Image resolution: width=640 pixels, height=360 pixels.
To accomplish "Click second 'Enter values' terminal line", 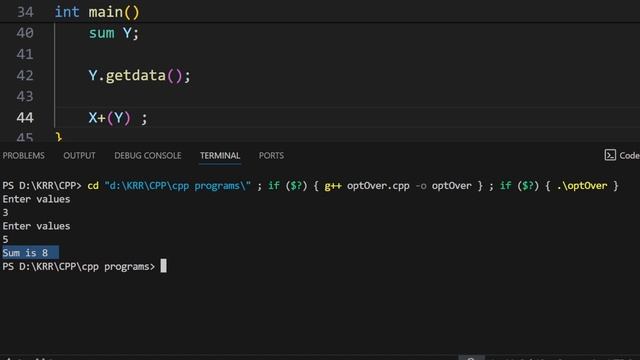I will tap(36, 226).
